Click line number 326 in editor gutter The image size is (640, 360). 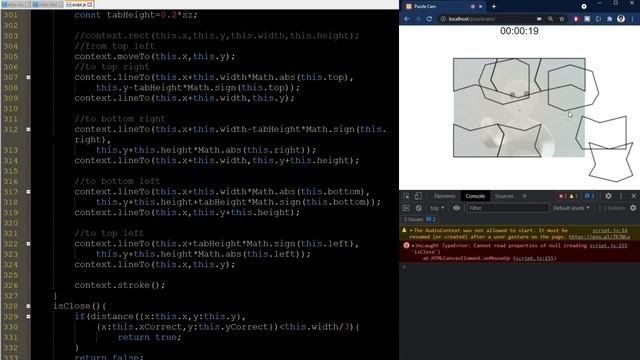point(11,285)
